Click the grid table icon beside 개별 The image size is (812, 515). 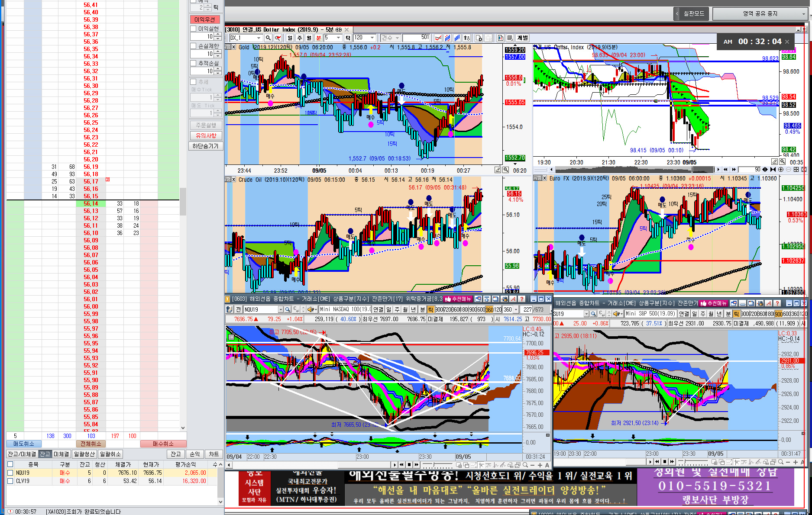coord(510,38)
